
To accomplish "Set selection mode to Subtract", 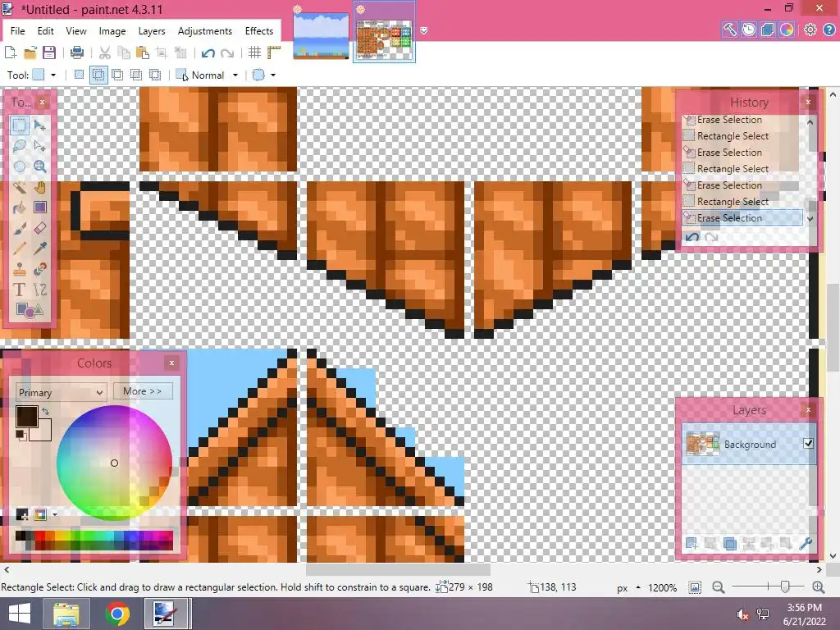I will pyautogui.click(x=117, y=75).
